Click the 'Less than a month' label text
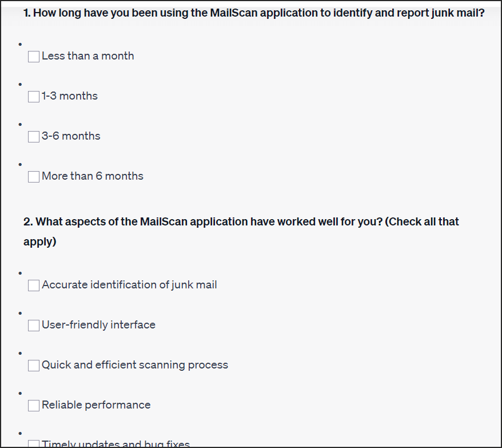The width and height of the screenshot is (502, 448). pyautogui.click(x=87, y=55)
